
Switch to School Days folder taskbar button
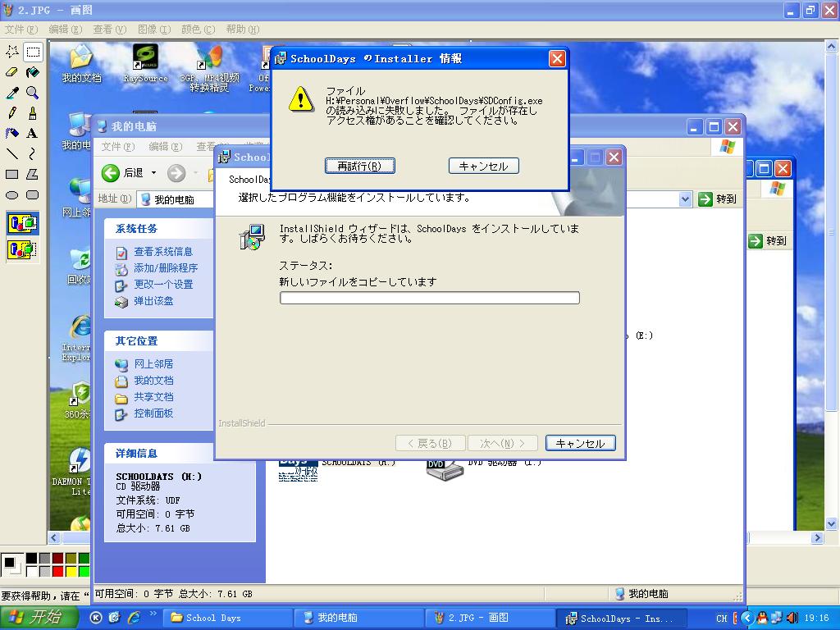[x=228, y=618]
